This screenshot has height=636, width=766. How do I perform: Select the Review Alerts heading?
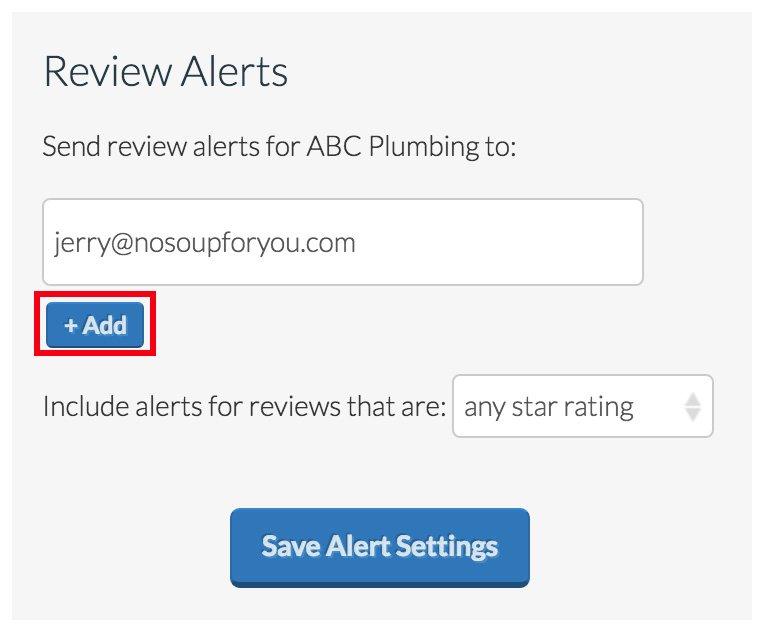(x=166, y=72)
